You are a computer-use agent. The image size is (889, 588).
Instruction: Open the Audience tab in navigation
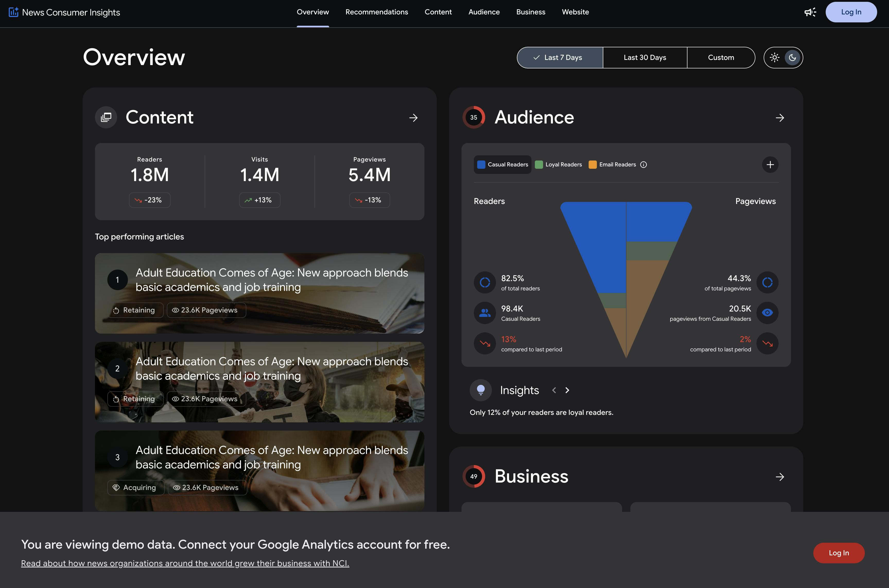484,12
